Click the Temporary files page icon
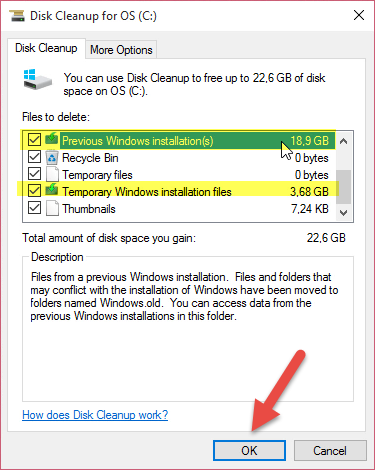 (x=52, y=174)
